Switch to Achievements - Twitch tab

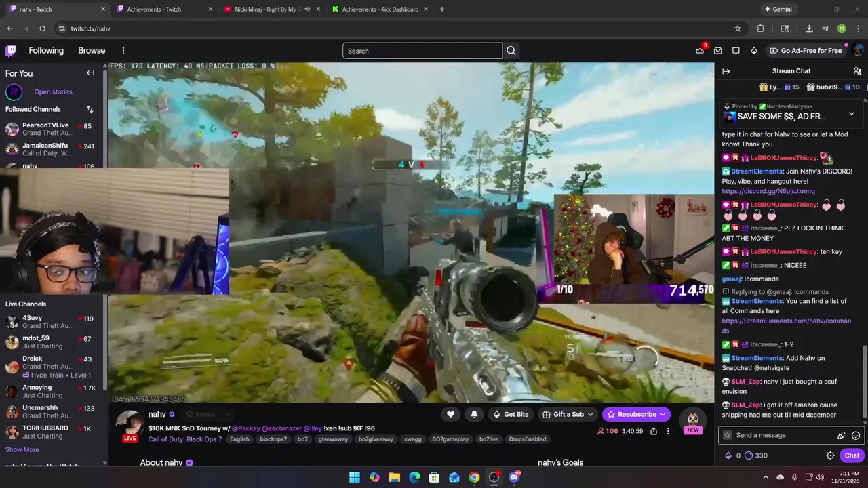pos(165,9)
